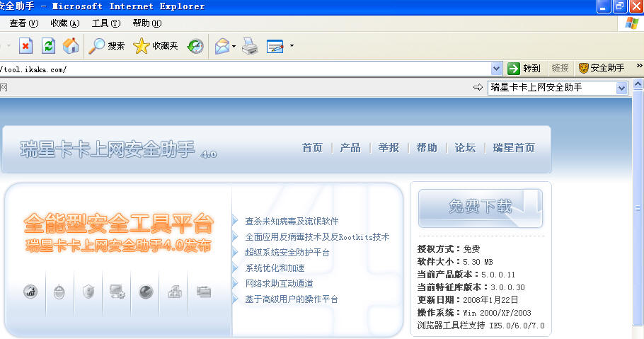Viewport: 644px width, 339px height.
Task: Open 查杀未知病毒及流氓软件 feature link
Action: coord(292,221)
